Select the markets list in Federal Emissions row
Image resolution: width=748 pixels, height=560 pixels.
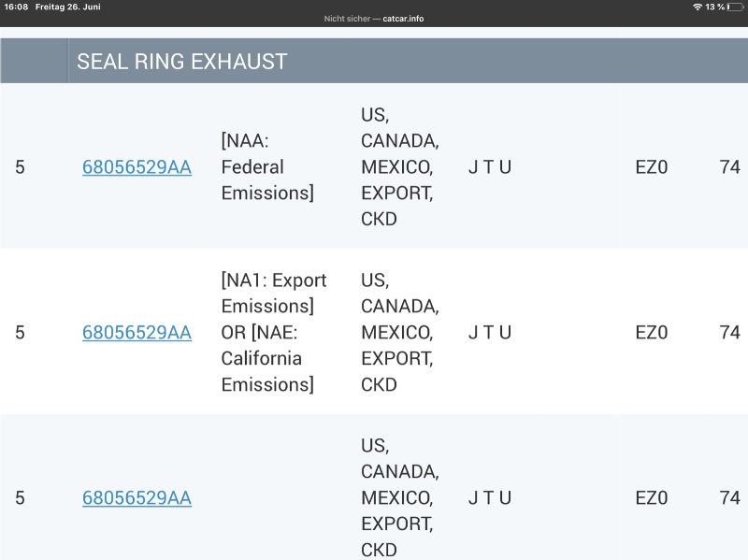pyautogui.click(x=399, y=167)
